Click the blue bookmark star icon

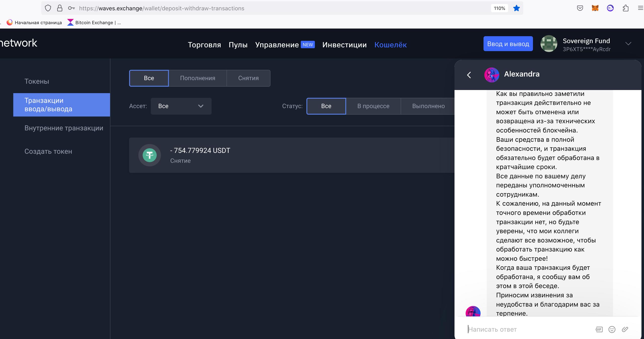(x=516, y=8)
